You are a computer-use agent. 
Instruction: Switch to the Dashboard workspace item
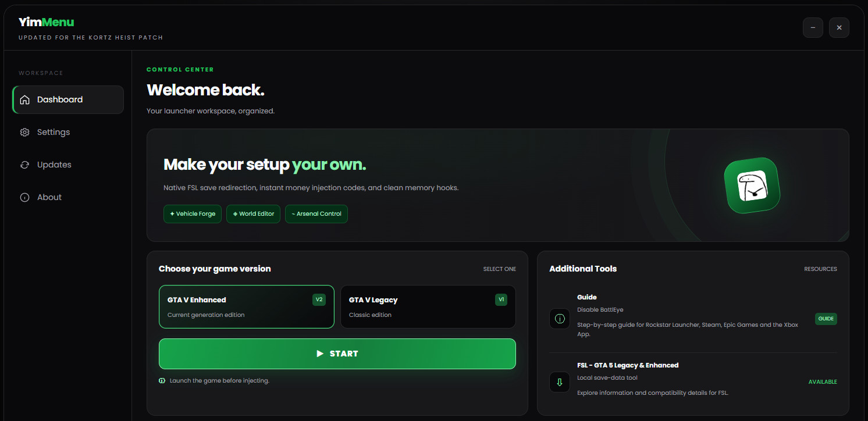click(68, 99)
